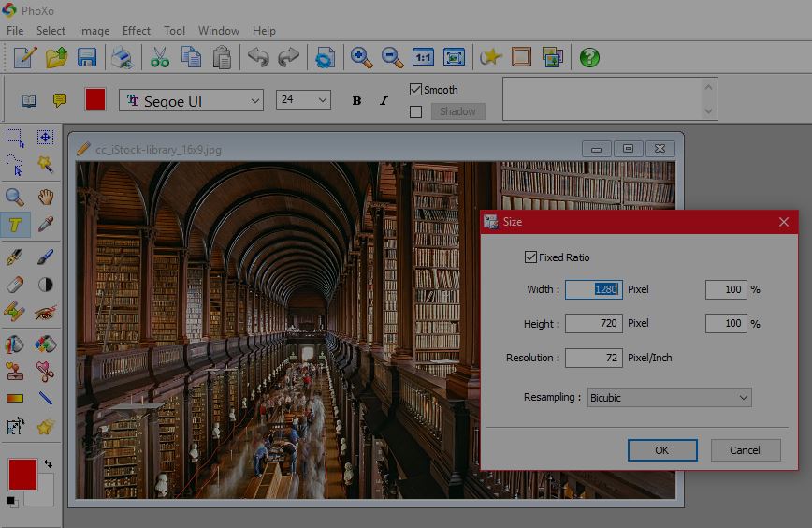Uncheck the Fixed Ratio checkbox
Viewport: 812px width, 528px height.
tap(531, 257)
